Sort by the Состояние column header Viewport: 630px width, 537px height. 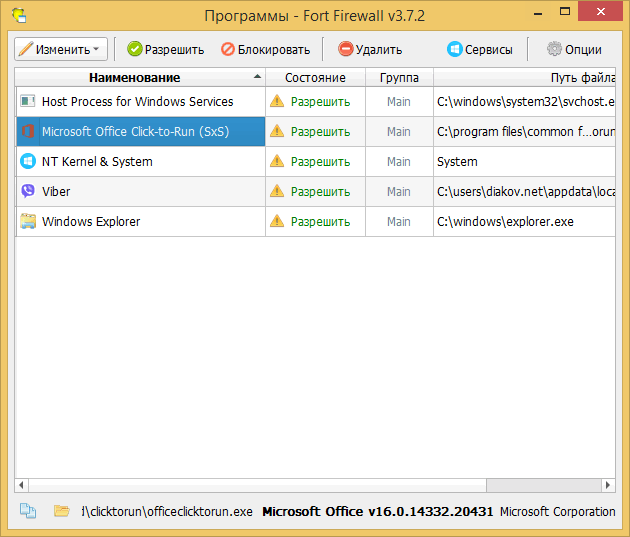pyautogui.click(x=315, y=77)
